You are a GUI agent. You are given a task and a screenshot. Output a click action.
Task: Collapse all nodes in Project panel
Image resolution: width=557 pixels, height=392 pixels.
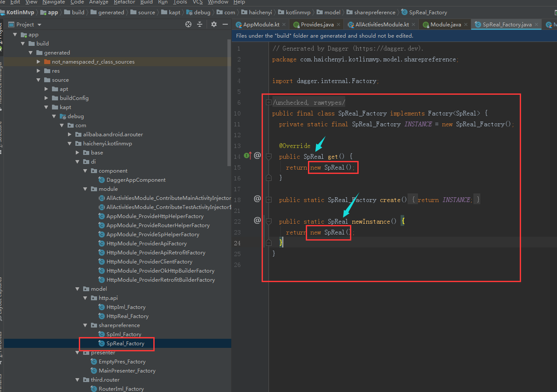[x=201, y=25]
